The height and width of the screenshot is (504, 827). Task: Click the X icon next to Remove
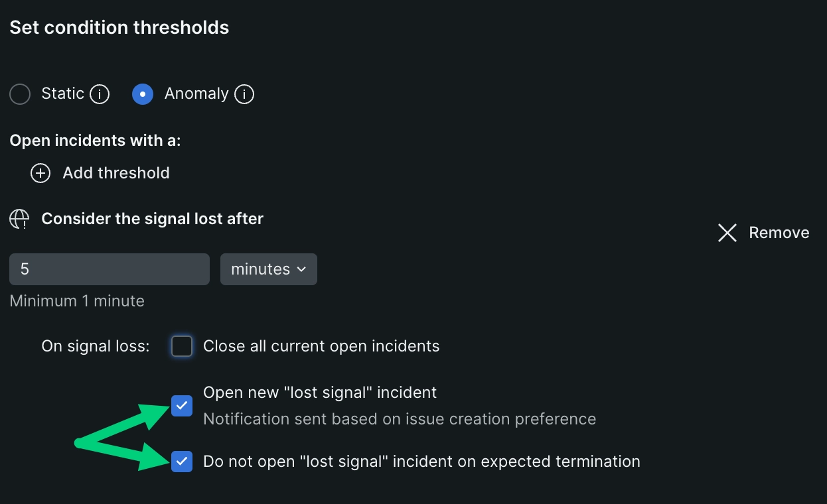coord(727,233)
